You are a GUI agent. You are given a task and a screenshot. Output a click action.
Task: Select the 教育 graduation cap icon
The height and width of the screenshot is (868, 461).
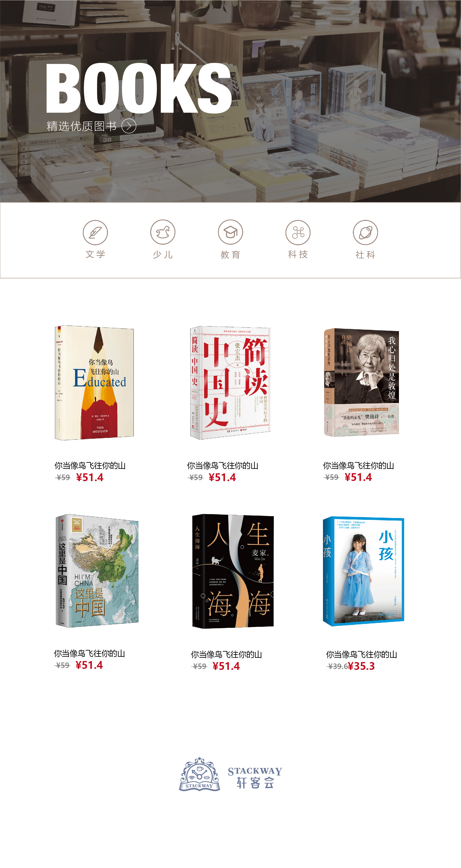tap(230, 232)
